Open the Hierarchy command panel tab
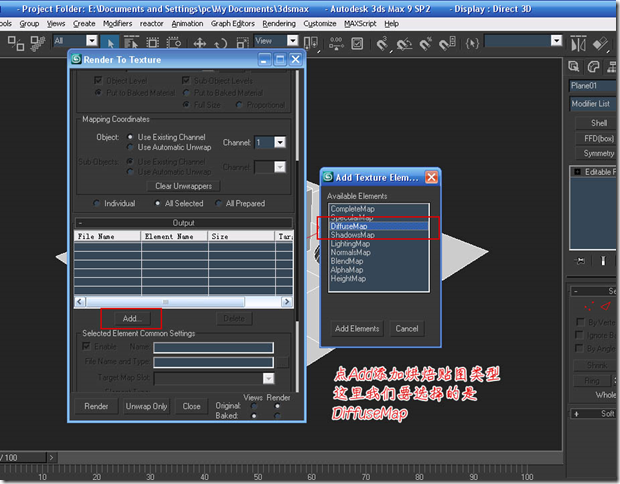Viewport: 620px width, 484px height. [612, 66]
